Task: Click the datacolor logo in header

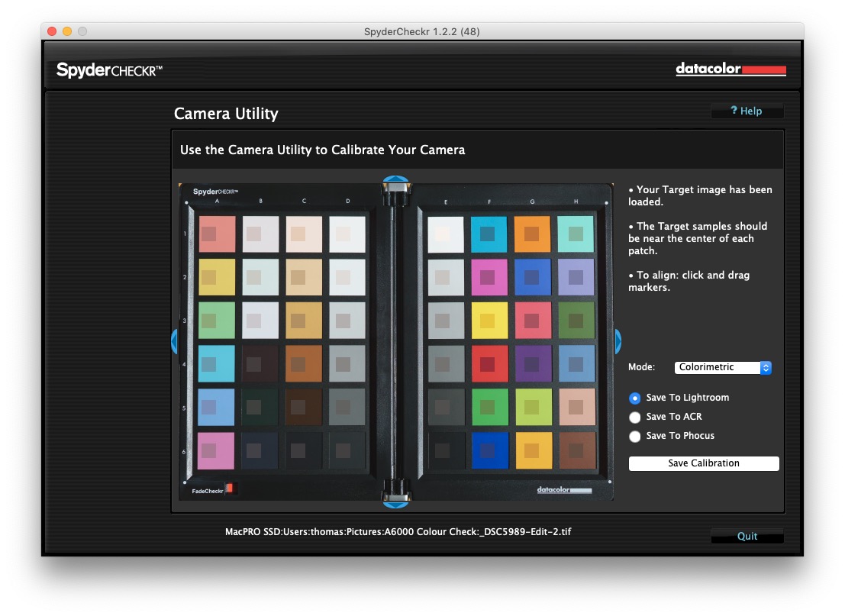Action: click(x=731, y=69)
